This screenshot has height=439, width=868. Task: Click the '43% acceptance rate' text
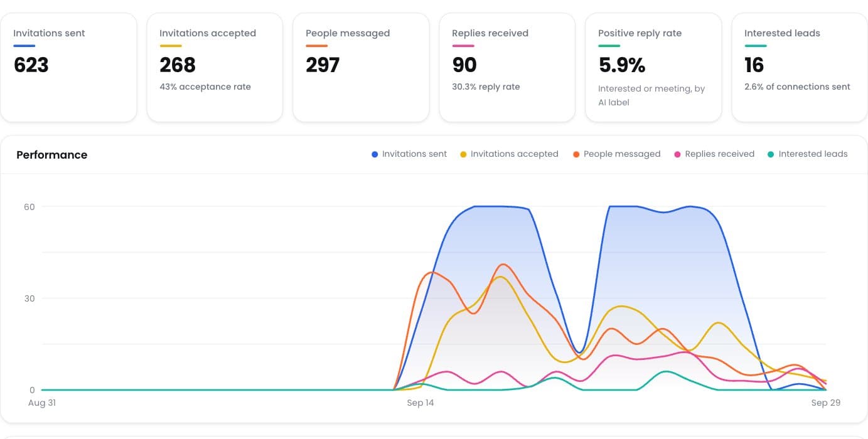(205, 87)
